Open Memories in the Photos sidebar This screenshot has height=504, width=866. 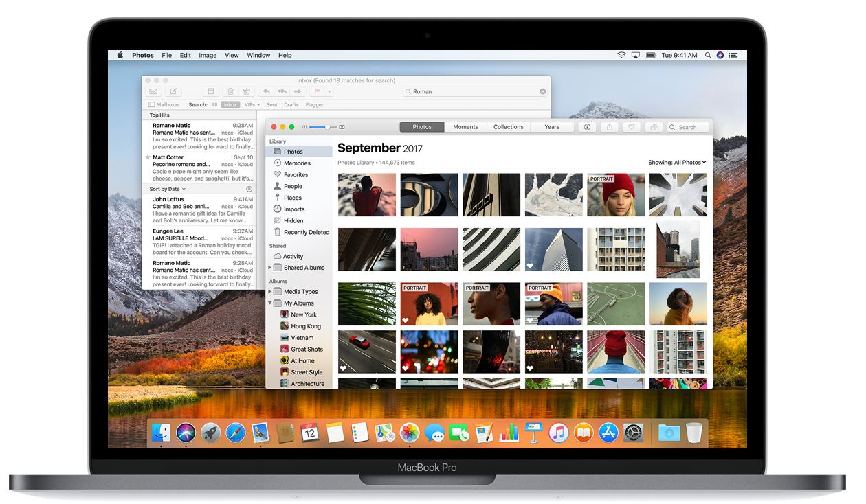[298, 163]
